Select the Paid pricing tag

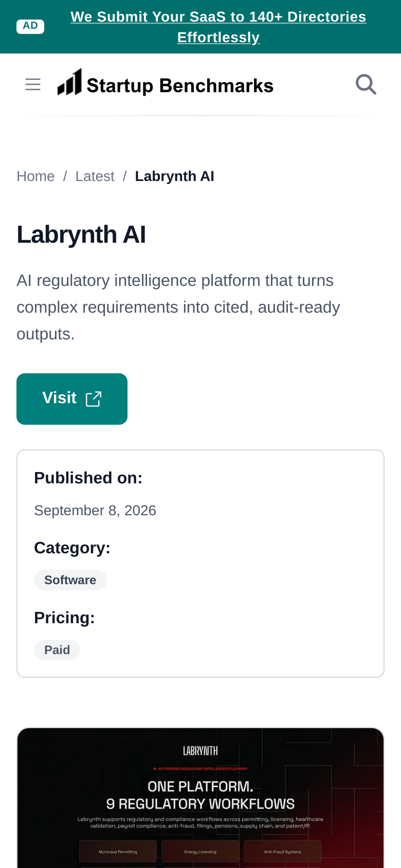click(x=57, y=650)
